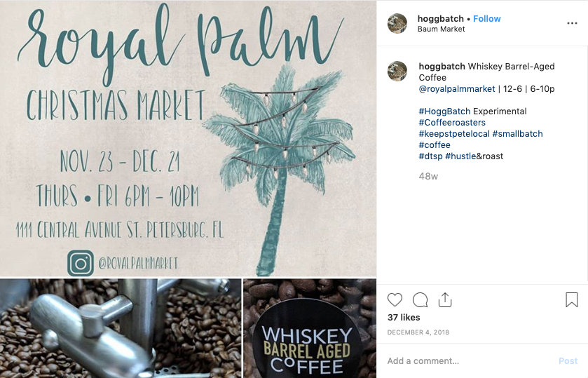Open the more options ellipsis menu
The width and height of the screenshot is (588, 378).
click(572, 23)
